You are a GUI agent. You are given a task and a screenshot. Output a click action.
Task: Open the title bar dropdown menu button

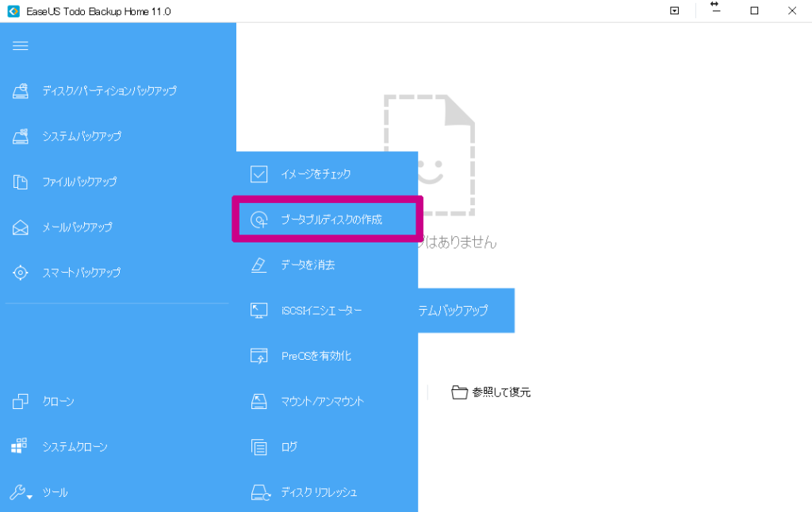click(674, 11)
